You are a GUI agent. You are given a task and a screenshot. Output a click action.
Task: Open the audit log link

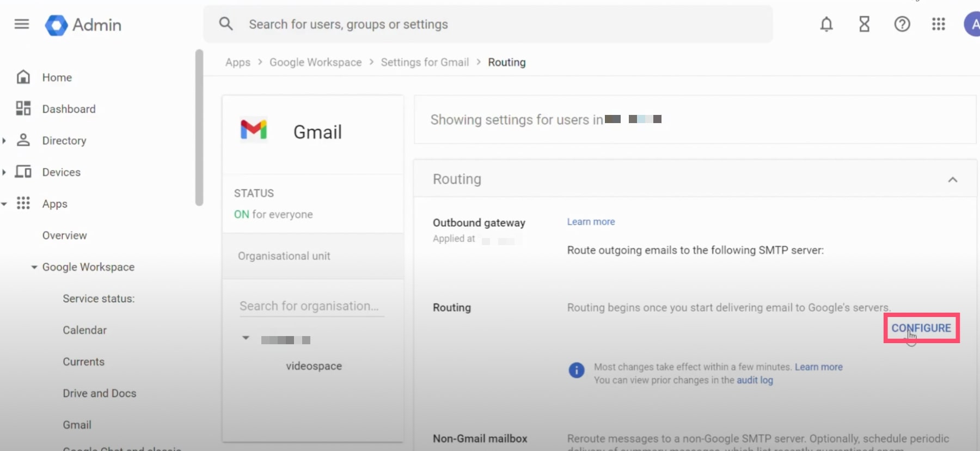[755, 380]
